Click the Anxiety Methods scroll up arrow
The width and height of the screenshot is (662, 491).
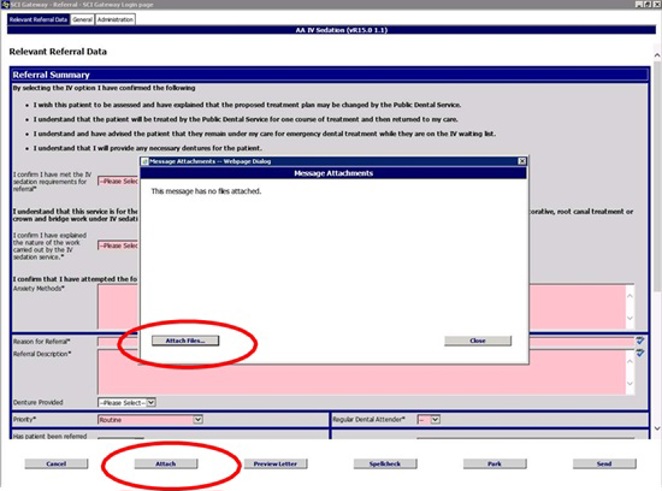(629, 296)
